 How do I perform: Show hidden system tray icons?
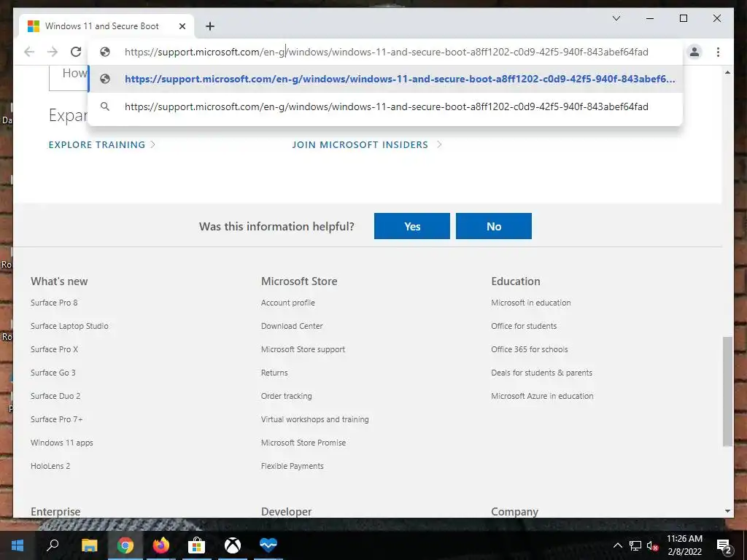point(617,545)
